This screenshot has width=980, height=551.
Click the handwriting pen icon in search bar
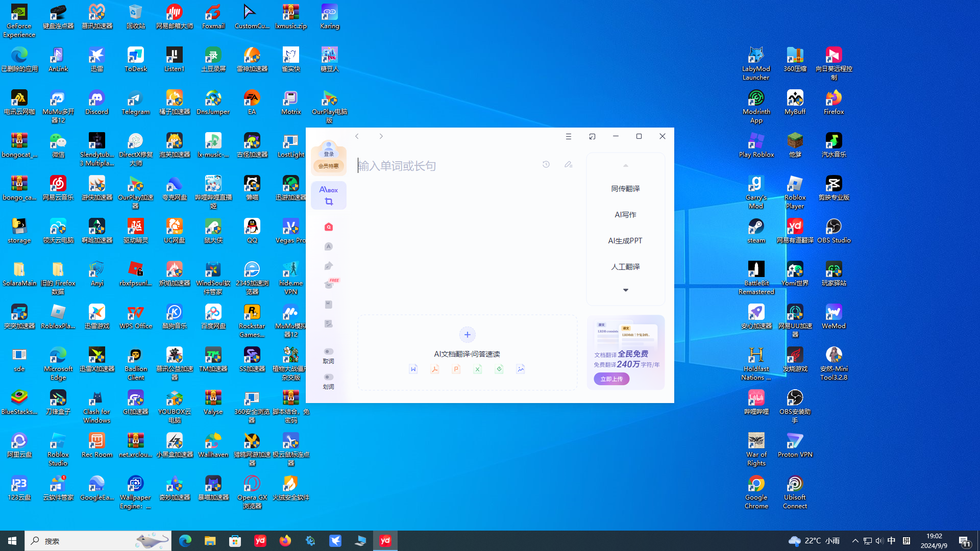pos(568,164)
